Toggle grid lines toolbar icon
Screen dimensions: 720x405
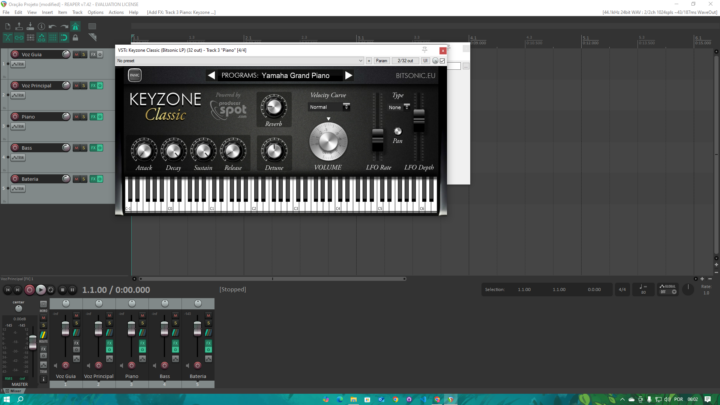point(53,38)
